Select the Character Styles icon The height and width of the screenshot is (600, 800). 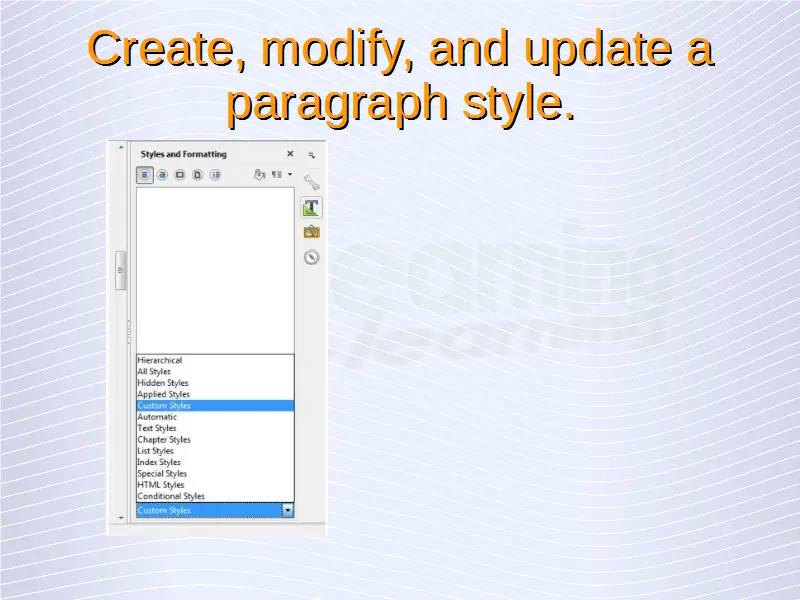pyautogui.click(x=162, y=175)
